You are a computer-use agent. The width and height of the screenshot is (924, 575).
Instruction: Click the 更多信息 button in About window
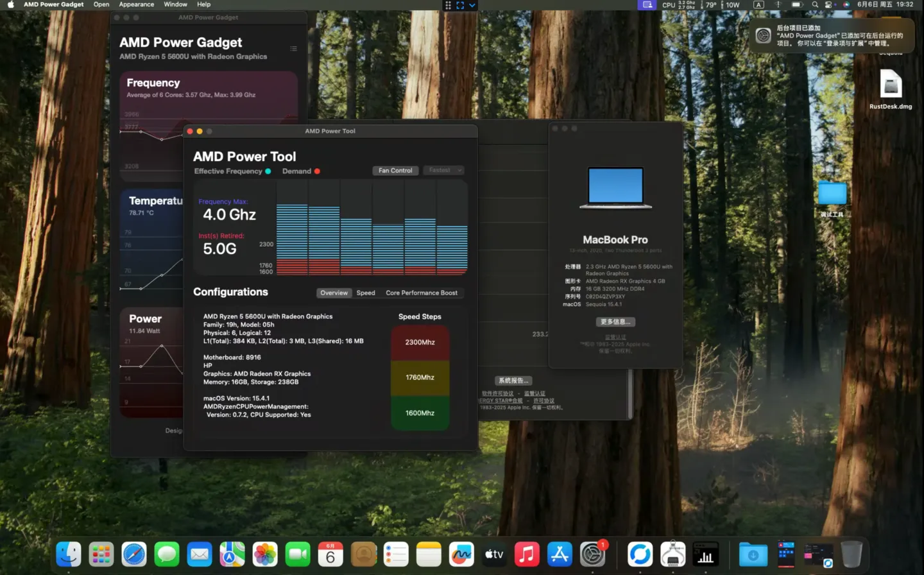615,322
